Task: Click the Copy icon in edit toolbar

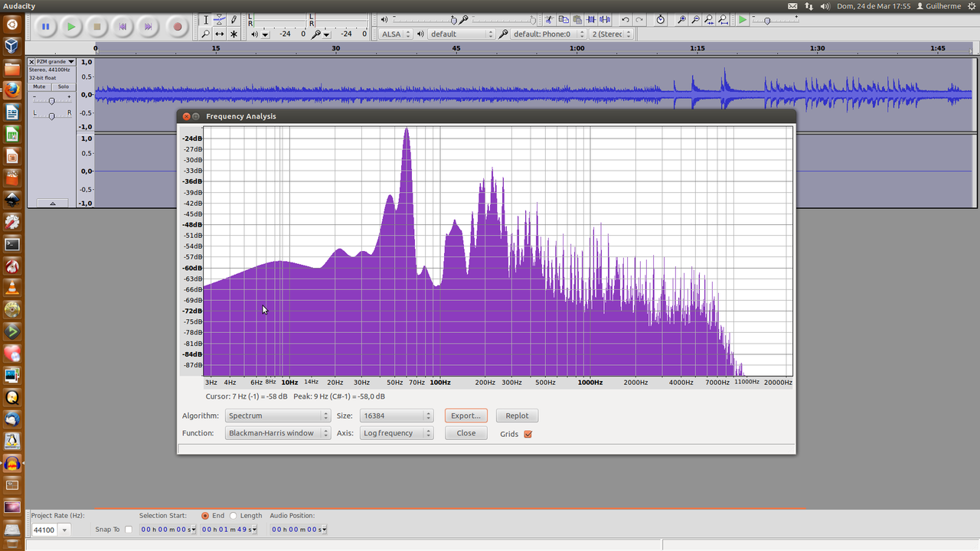Action: point(563,20)
